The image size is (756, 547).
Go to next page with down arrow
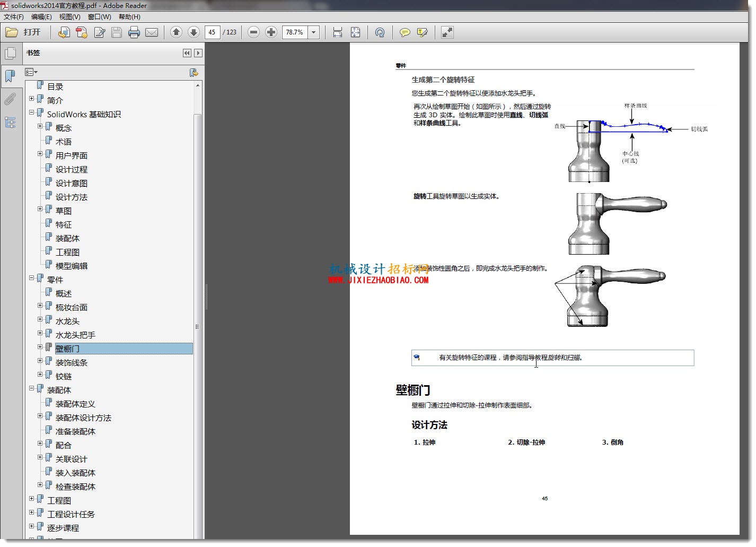point(194,32)
